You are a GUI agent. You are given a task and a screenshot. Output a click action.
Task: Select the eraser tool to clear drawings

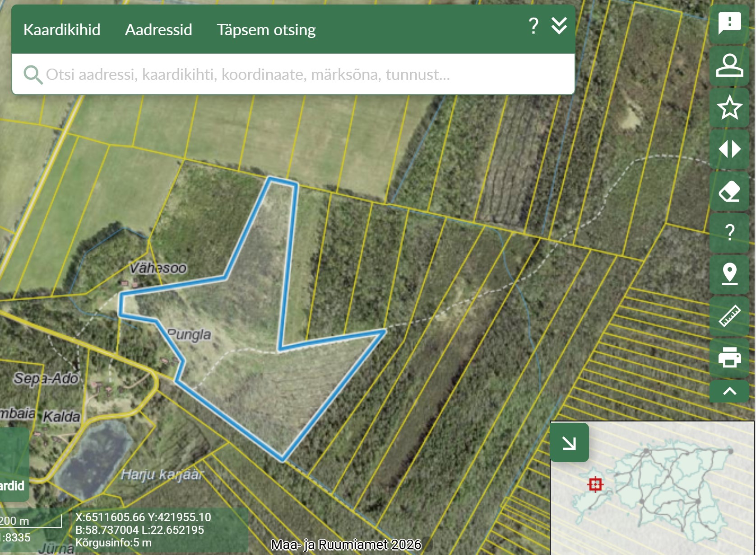tap(729, 191)
